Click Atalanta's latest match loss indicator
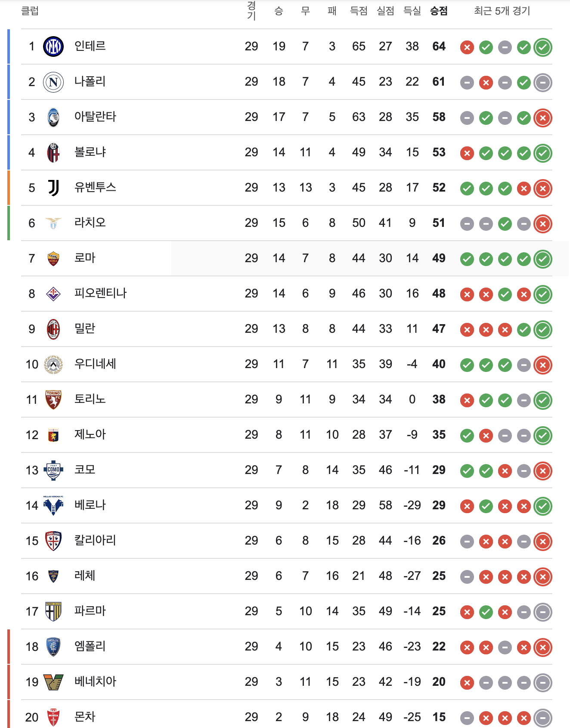 pos(543,118)
